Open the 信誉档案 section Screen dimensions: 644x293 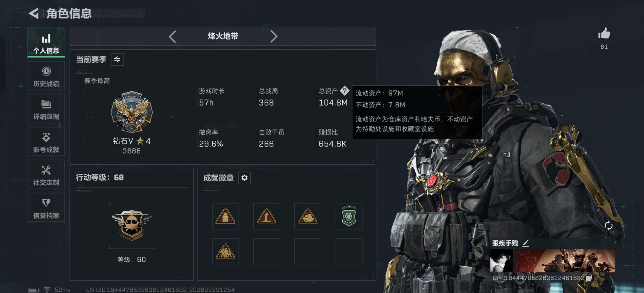point(46,208)
